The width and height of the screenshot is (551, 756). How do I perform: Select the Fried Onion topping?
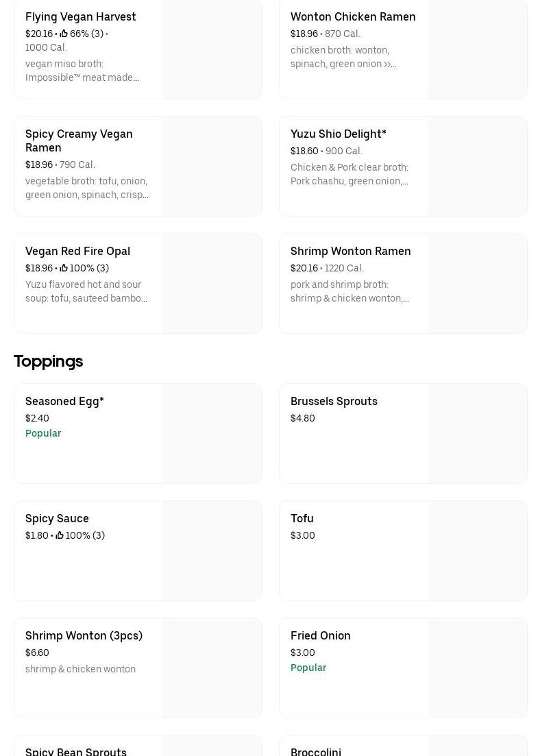(x=320, y=635)
